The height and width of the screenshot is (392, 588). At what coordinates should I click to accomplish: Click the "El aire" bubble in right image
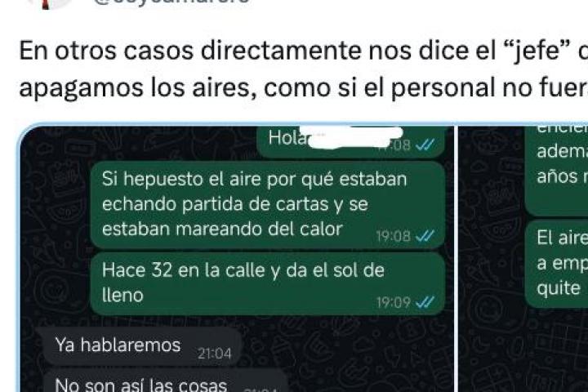pyautogui.click(x=556, y=264)
